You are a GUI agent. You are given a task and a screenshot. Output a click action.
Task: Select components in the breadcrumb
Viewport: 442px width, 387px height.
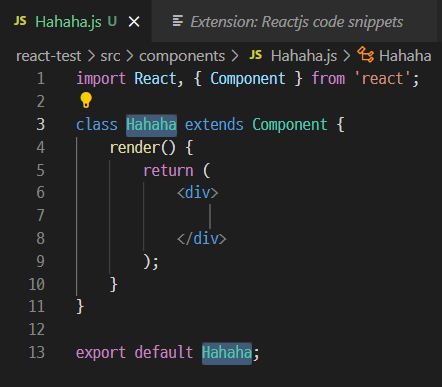pyautogui.click(x=182, y=56)
